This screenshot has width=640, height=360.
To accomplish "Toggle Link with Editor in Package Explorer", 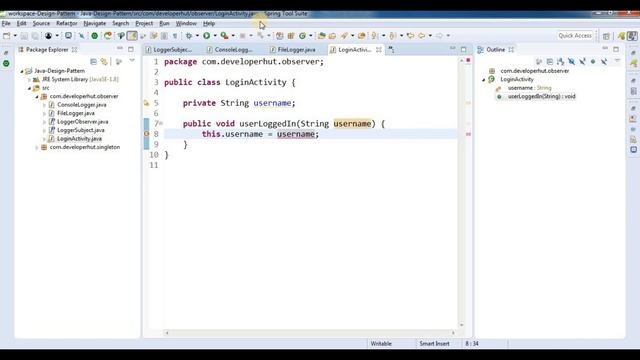I will click(104, 62).
